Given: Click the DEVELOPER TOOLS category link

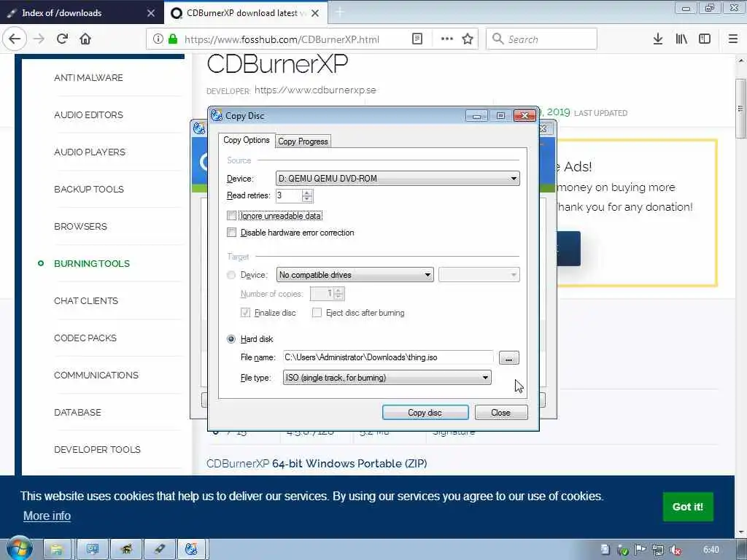Looking at the screenshot, I should click(x=97, y=449).
